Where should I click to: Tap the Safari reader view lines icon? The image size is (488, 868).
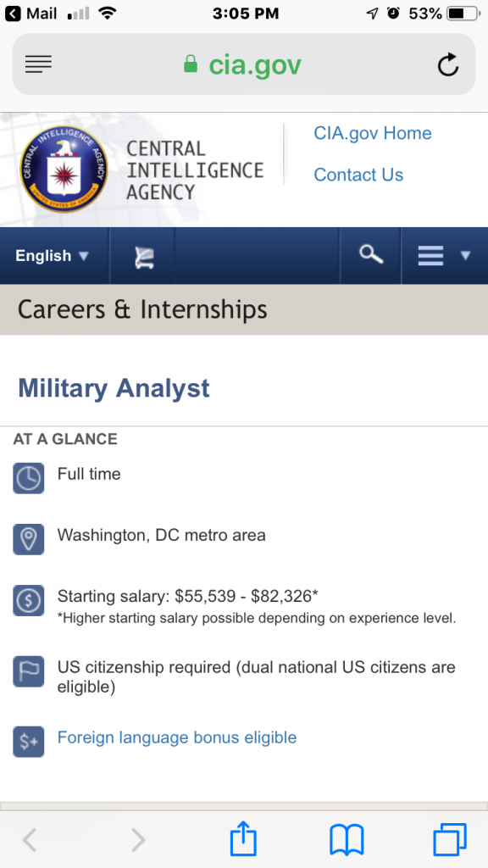pyautogui.click(x=38, y=64)
